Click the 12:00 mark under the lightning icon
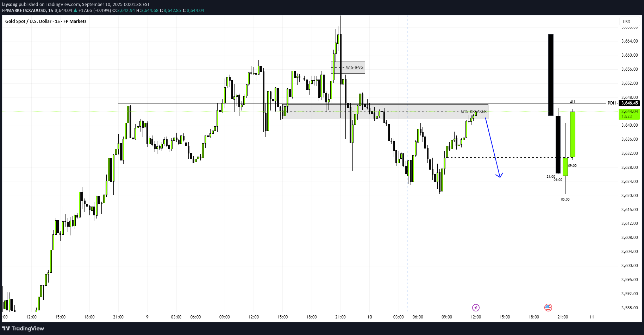This screenshot has height=335, width=644. point(476,317)
